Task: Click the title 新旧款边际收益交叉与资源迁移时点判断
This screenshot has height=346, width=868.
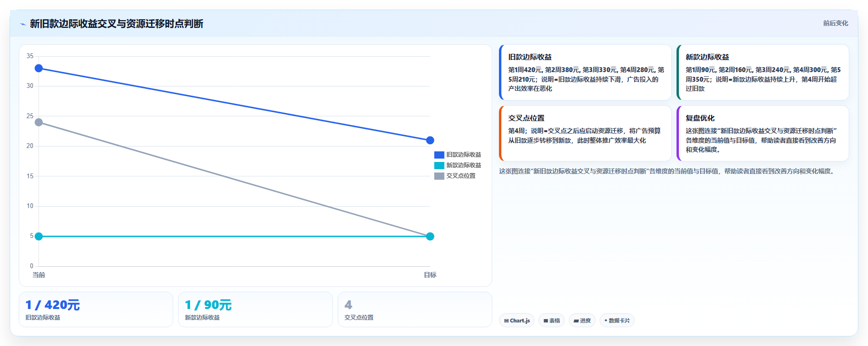Action: tap(116, 24)
